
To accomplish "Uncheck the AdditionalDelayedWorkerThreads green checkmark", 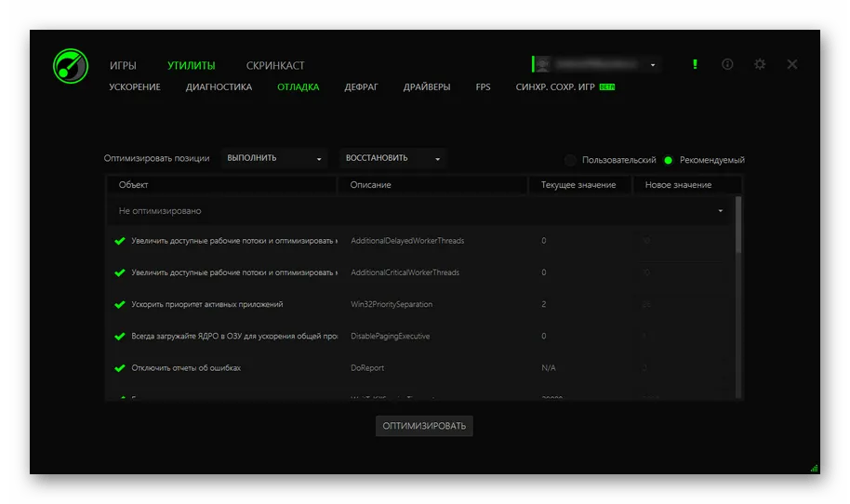I will [119, 241].
